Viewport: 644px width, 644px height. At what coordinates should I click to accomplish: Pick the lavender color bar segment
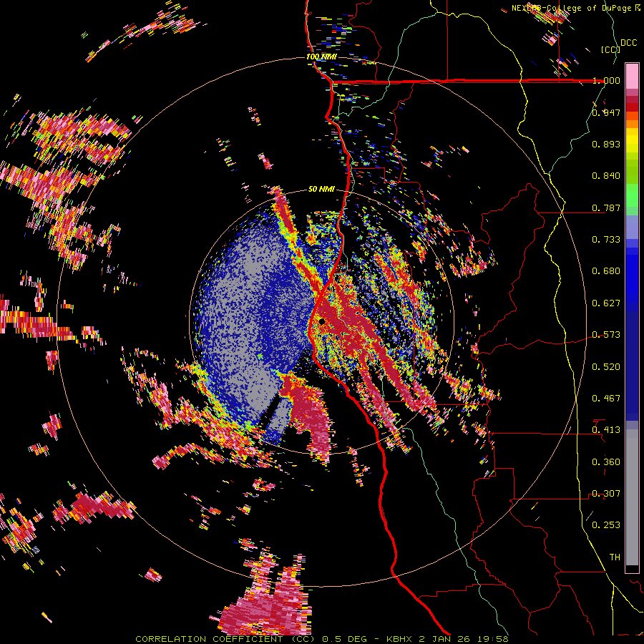632,227
